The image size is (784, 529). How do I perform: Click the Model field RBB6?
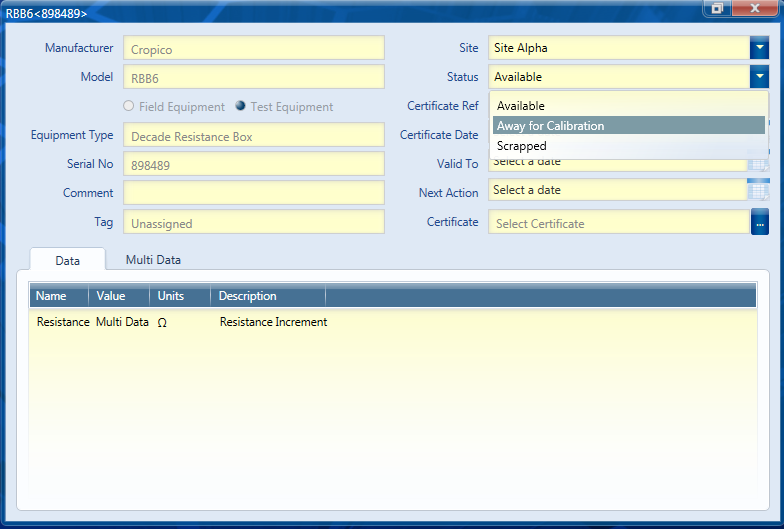tap(254, 77)
